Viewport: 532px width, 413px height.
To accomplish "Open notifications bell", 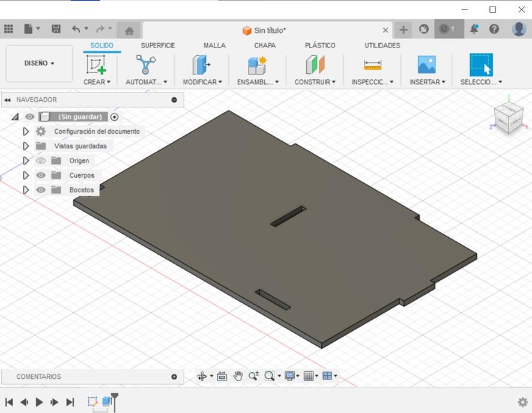I will click(474, 29).
